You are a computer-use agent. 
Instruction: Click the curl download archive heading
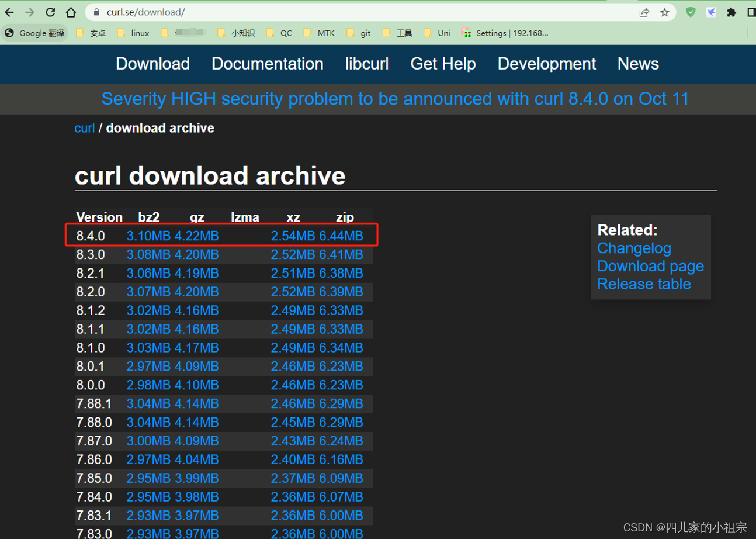pyautogui.click(x=210, y=175)
